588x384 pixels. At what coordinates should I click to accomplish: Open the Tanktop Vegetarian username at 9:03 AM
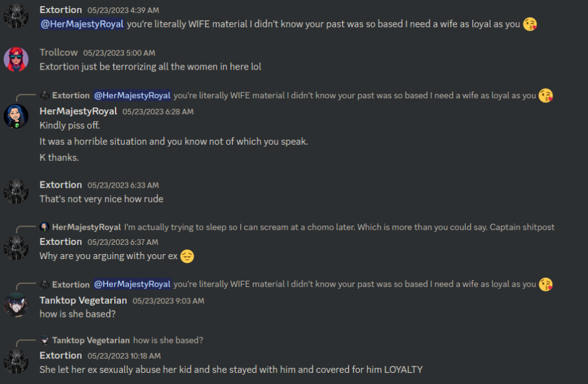(x=83, y=300)
